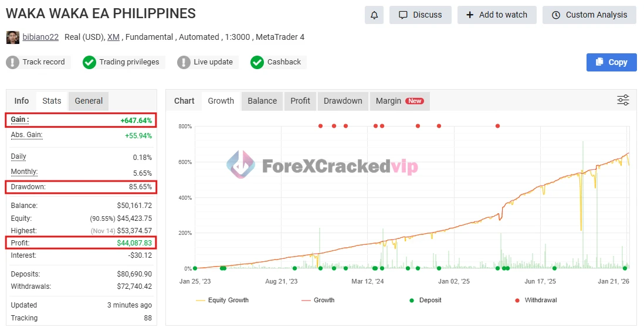Click the Monthly label
The image size is (644, 331).
point(24,172)
